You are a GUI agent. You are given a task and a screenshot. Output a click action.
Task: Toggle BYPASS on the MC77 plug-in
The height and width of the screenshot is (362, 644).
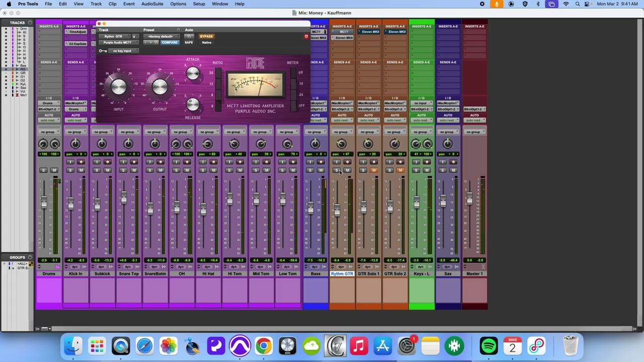click(x=206, y=36)
